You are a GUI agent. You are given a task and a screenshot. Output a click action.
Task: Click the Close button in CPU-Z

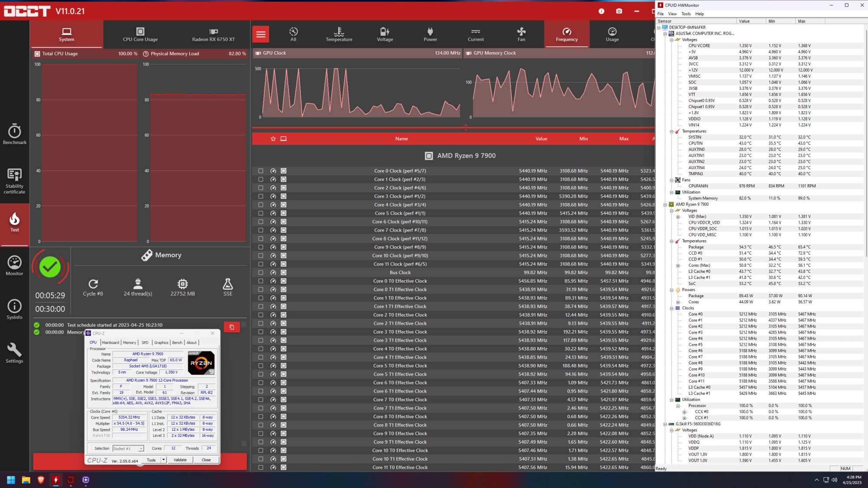tap(206, 460)
